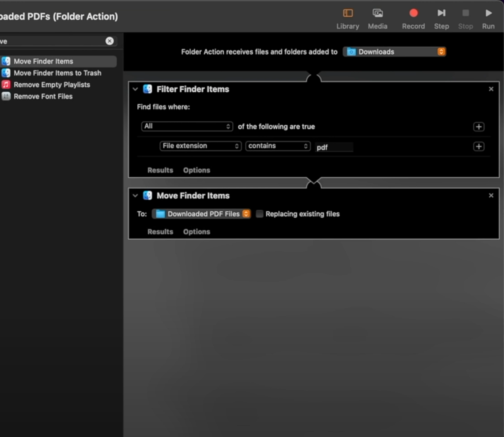Screen dimensions: 504x437
Task: Show Results of Filter Finder Items
Action: coord(160,170)
